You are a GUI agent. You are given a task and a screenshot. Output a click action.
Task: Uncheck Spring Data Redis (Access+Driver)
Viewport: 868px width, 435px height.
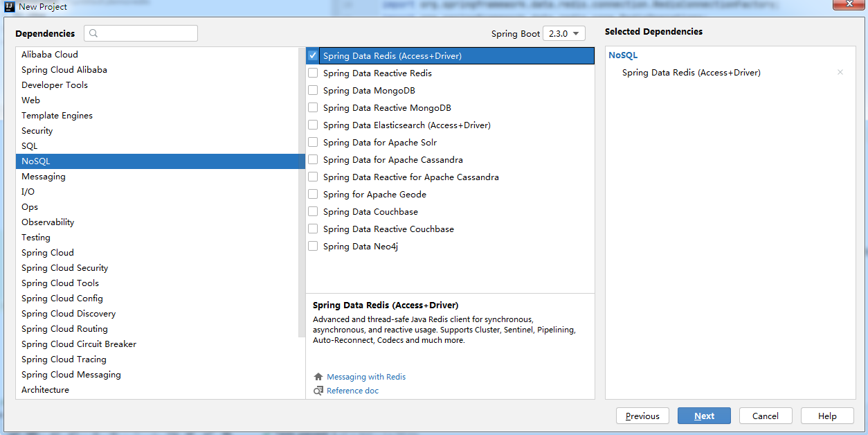coord(313,55)
